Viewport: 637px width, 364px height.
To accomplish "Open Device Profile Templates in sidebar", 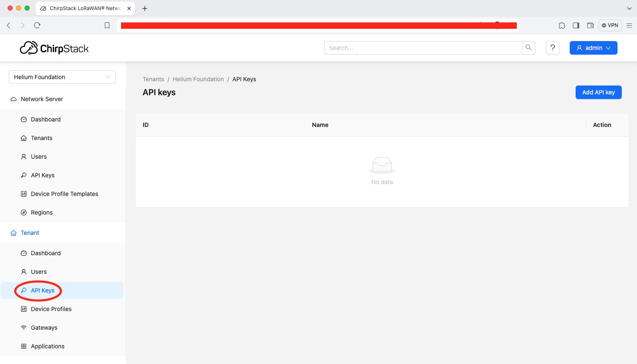I will coord(64,194).
